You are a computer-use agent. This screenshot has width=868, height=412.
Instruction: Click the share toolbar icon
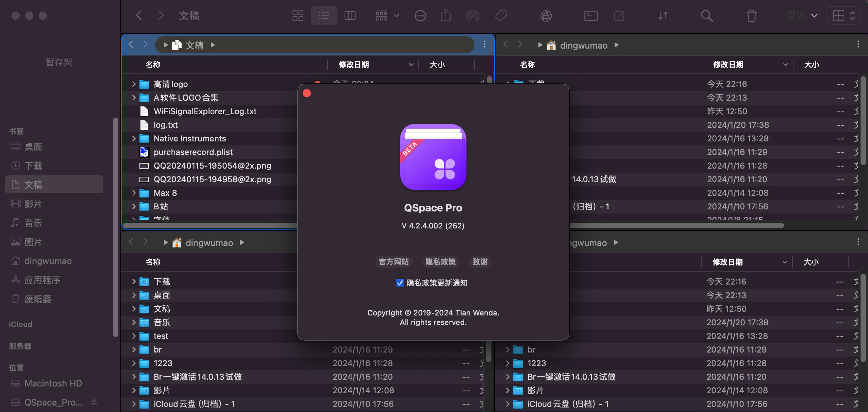(446, 16)
